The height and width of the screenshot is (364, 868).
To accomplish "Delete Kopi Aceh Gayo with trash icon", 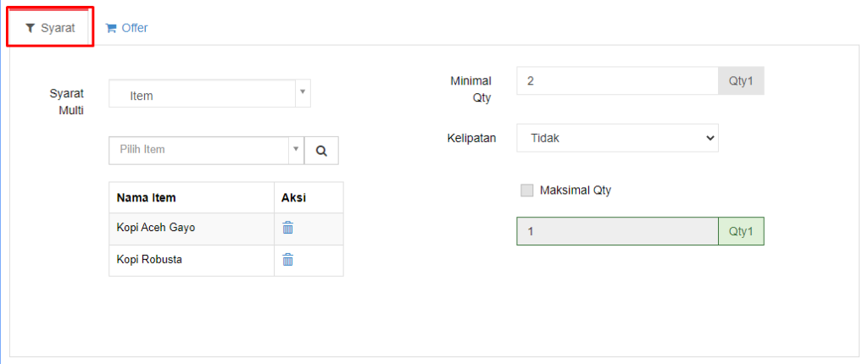I will tap(288, 228).
